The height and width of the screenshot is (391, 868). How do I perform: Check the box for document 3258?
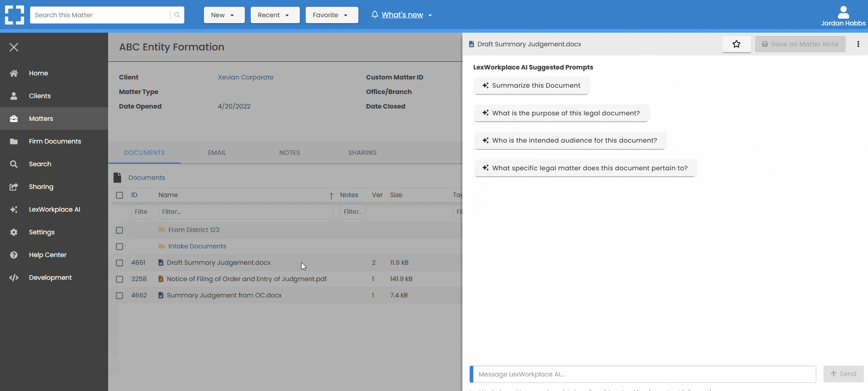[119, 279]
